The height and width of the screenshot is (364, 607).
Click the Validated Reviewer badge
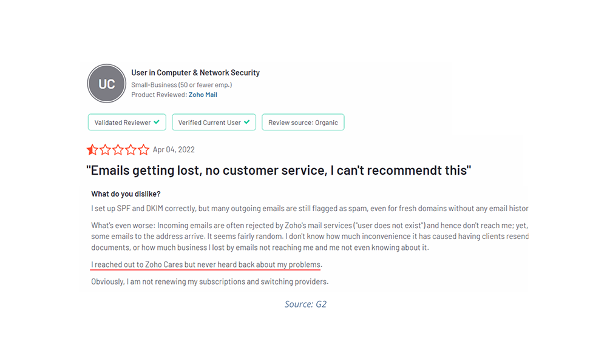click(x=126, y=122)
